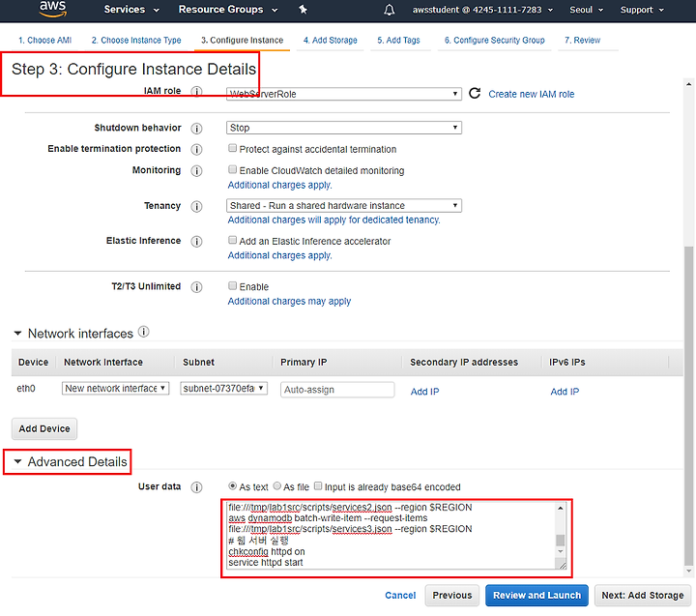Viewport: 696px width, 616px height.
Task: Click the Cancel link
Action: [400, 595]
